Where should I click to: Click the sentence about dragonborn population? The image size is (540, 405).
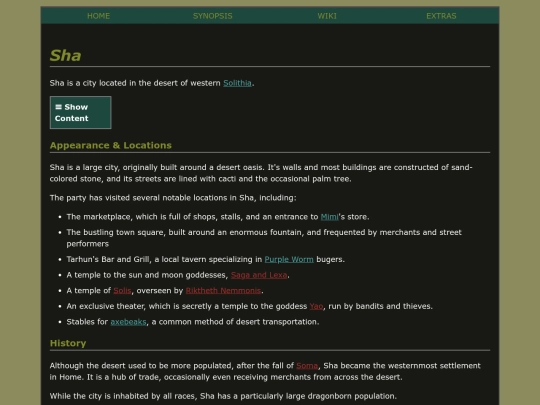coord(223,396)
